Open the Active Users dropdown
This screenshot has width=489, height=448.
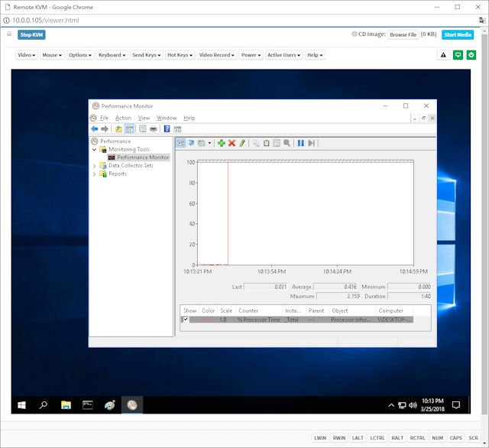[x=283, y=55]
